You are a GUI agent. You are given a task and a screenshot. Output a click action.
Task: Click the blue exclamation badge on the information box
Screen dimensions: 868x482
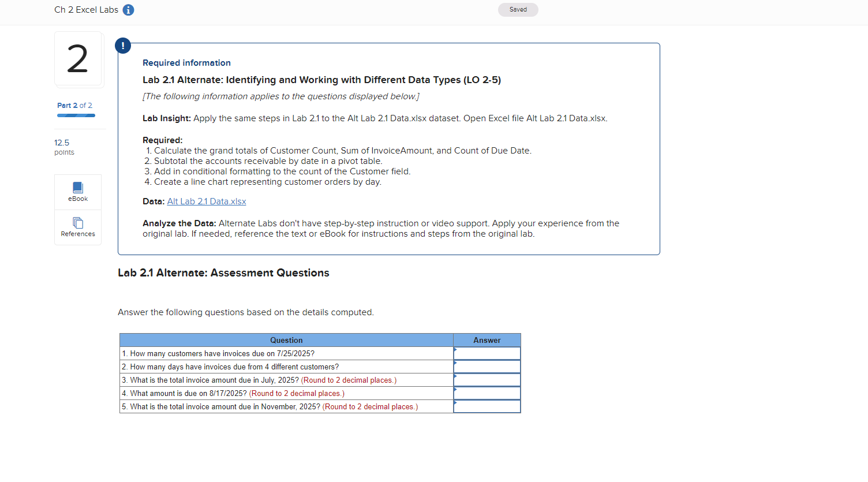click(123, 45)
